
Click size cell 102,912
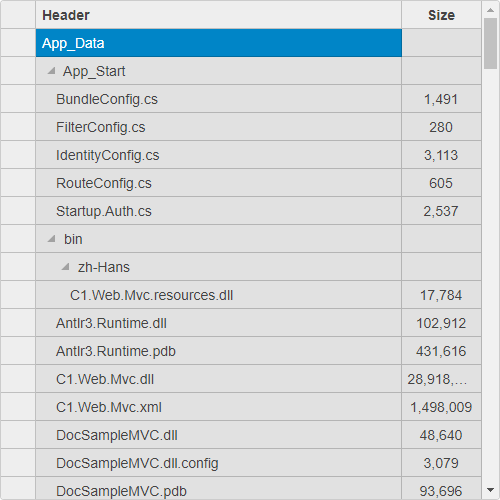pyautogui.click(x=441, y=323)
